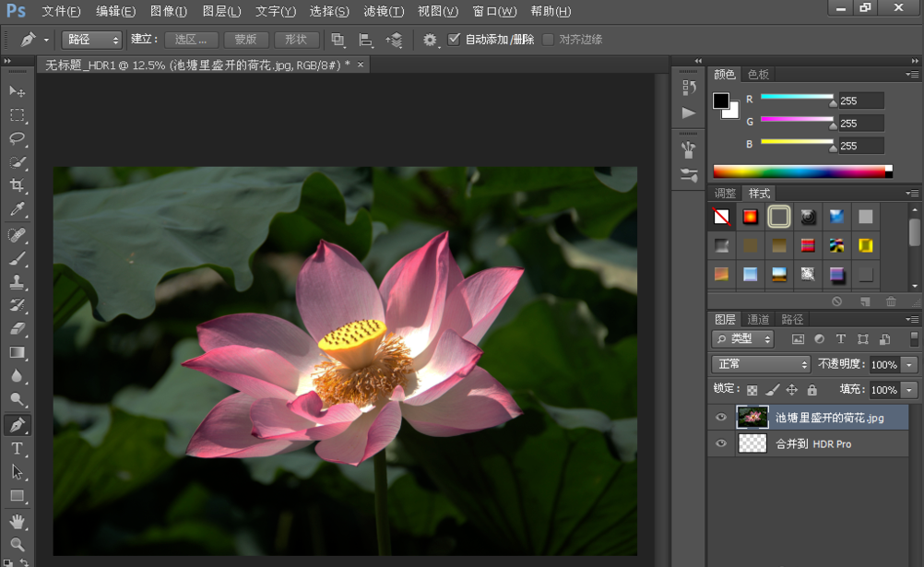924x567 pixels.
Task: Select the Lasso tool
Action: (18, 138)
